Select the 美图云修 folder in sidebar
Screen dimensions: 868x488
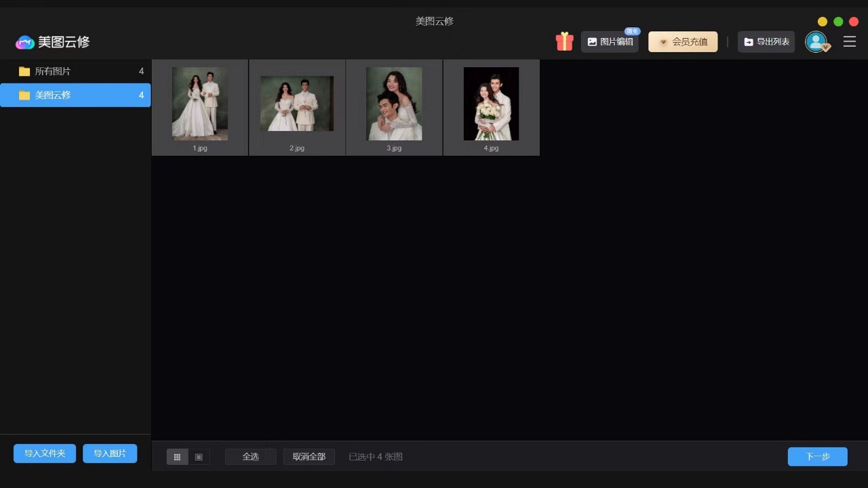pyautogui.click(x=75, y=95)
